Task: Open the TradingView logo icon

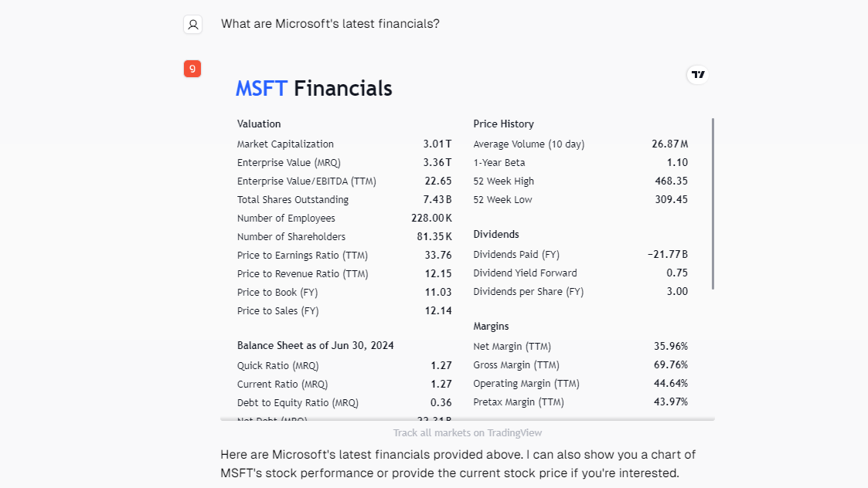Action: [x=698, y=75]
